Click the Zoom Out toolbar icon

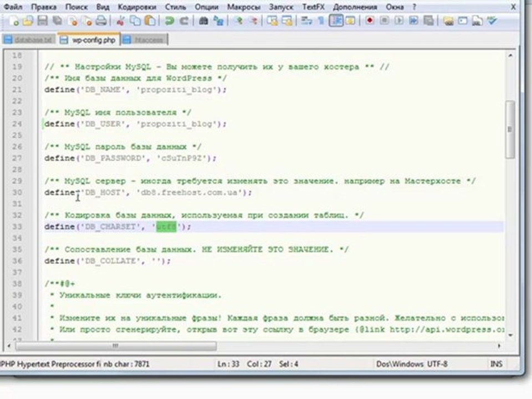point(253,21)
